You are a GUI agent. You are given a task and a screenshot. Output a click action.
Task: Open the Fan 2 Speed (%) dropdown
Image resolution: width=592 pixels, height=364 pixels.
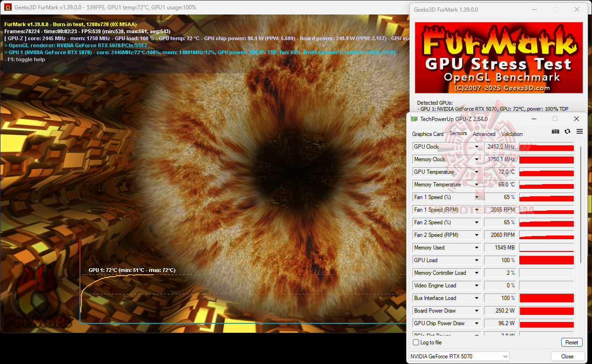[476, 222]
